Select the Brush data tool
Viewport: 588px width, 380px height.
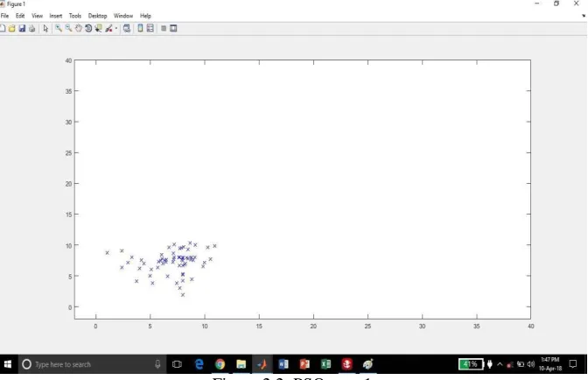coord(108,28)
